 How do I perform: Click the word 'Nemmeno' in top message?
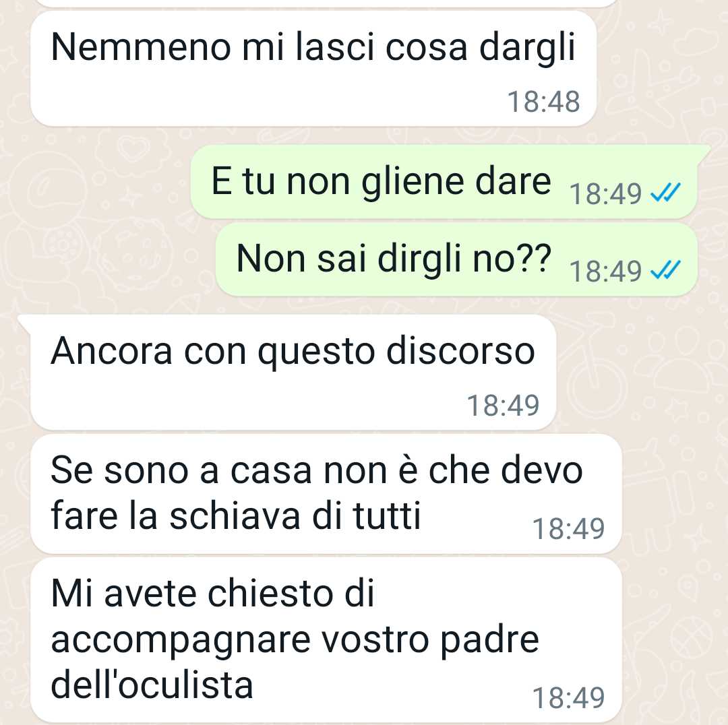[141, 47]
